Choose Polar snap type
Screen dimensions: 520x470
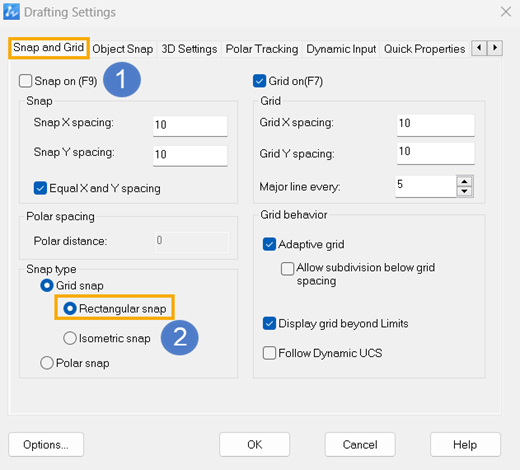tap(47, 363)
